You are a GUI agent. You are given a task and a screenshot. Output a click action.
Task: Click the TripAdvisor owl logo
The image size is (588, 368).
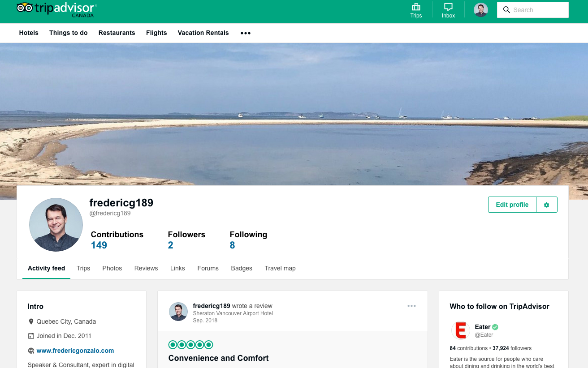[x=56, y=9]
